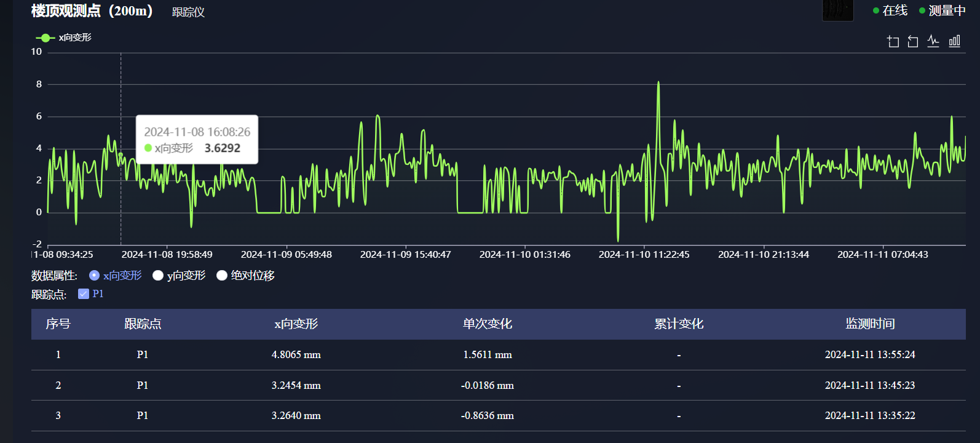Open the device thumbnail image

(x=837, y=10)
